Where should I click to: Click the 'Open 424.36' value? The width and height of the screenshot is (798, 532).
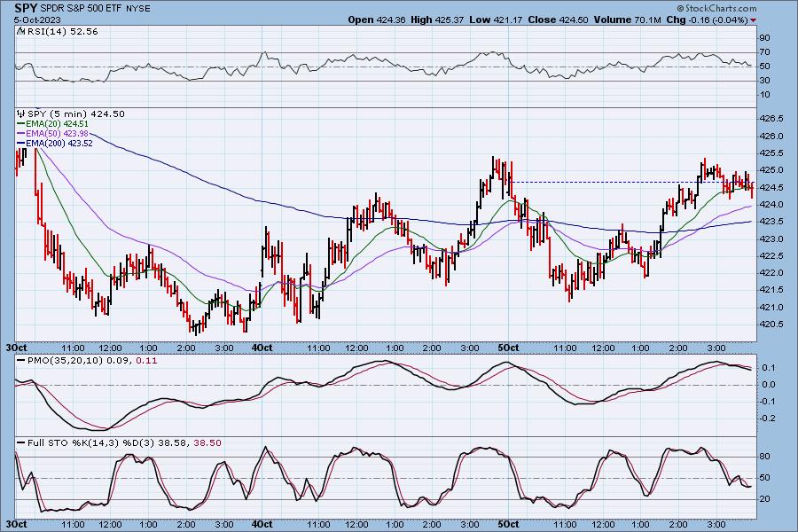[377, 20]
